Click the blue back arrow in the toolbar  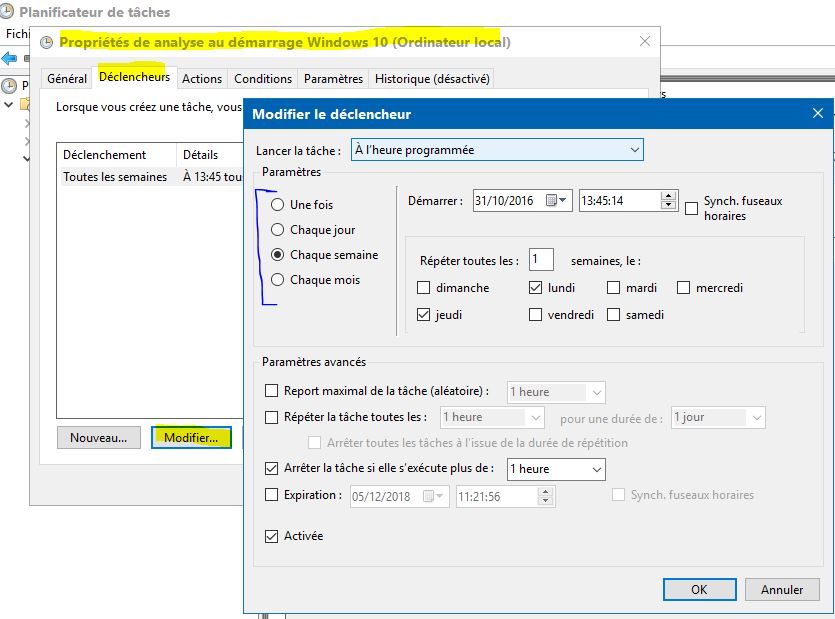(x=9, y=58)
